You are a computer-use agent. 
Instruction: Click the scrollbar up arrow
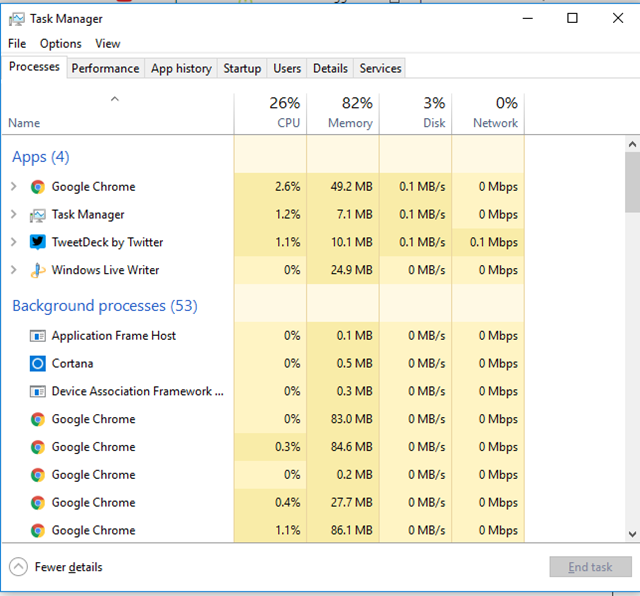[x=632, y=144]
